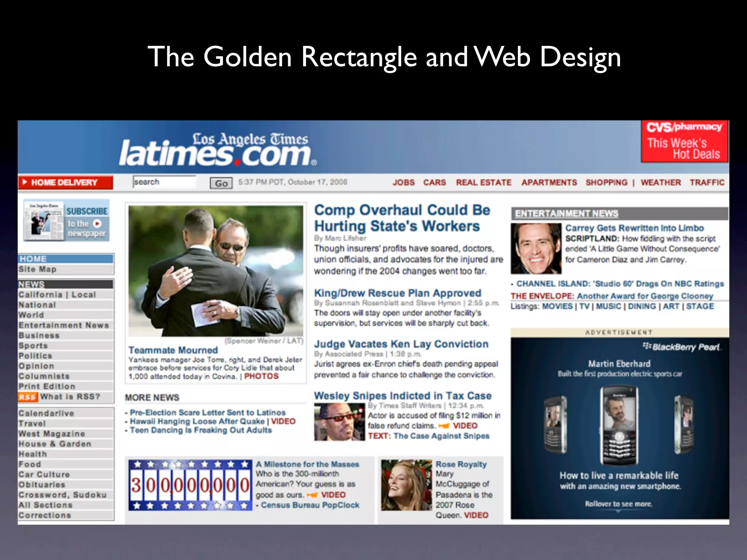Open the What is RSS? link

pyautogui.click(x=70, y=397)
